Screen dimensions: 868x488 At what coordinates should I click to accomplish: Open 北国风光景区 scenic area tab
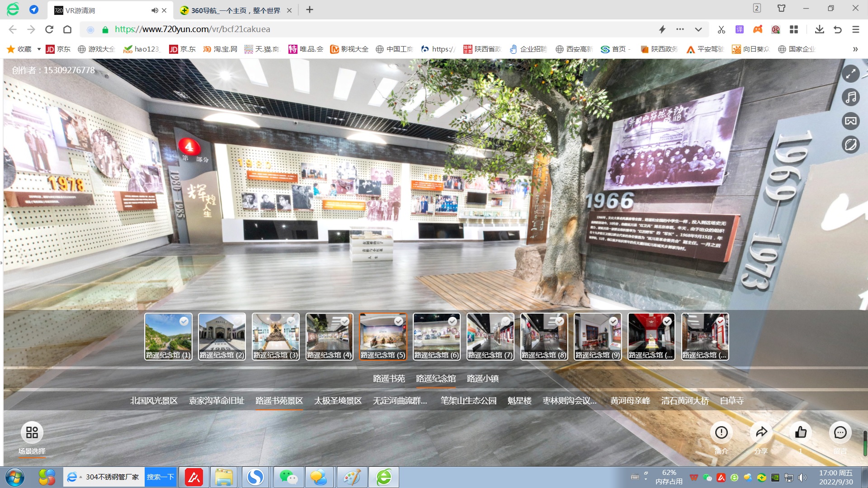[154, 401]
